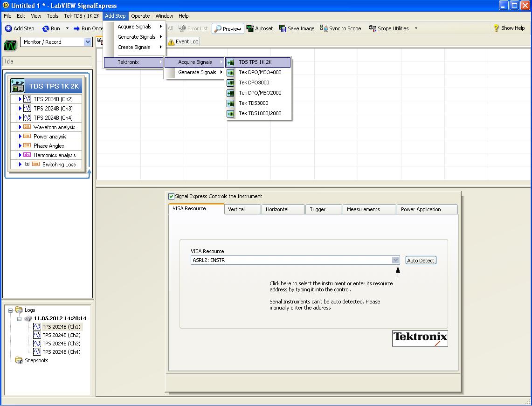This screenshot has height=406, width=532.
Task: Select Tek DPO3000 step entry
Action: [258, 83]
